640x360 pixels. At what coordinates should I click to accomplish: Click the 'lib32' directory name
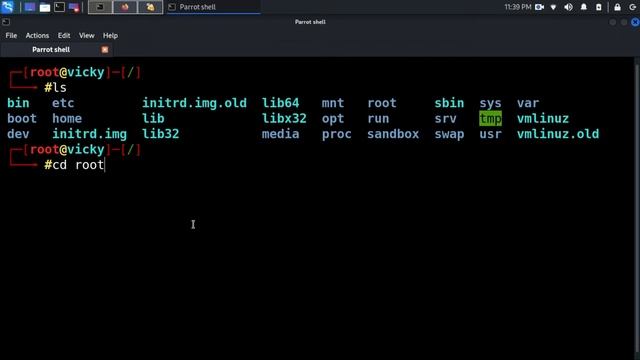160,134
